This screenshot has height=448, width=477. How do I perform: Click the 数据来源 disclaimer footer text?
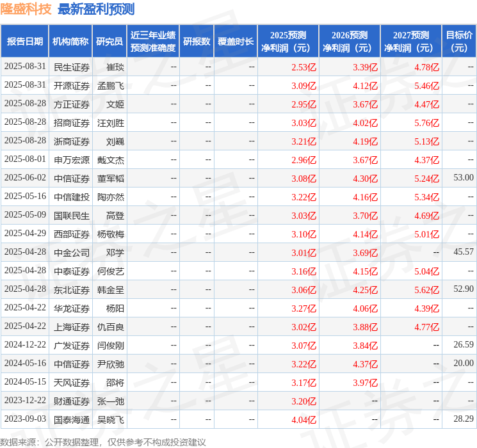(x=103, y=442)
